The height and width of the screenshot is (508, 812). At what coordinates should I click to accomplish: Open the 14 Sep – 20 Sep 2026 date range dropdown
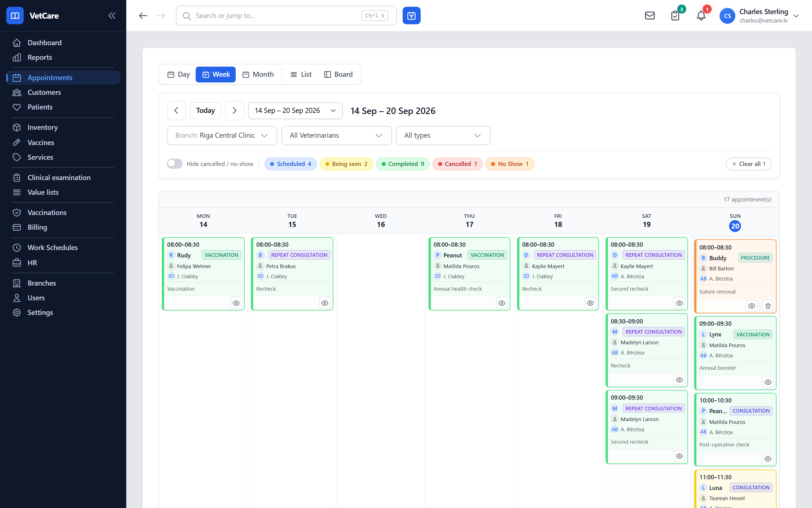coord(295,111)
